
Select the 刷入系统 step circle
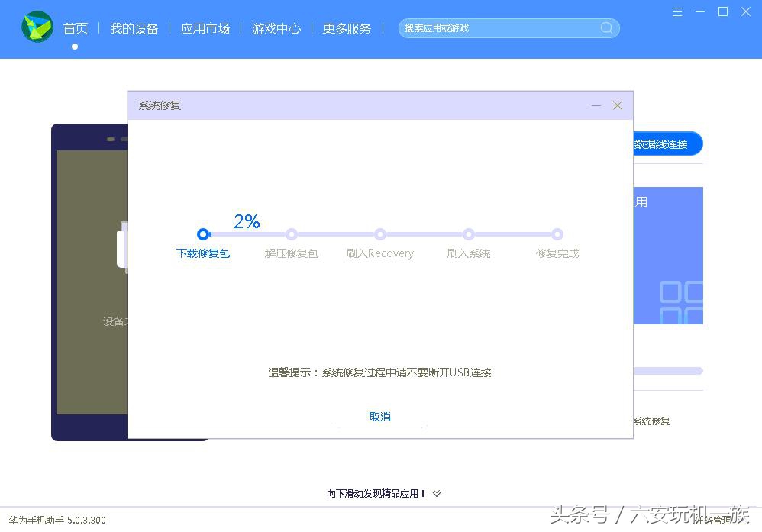point(469,234)
